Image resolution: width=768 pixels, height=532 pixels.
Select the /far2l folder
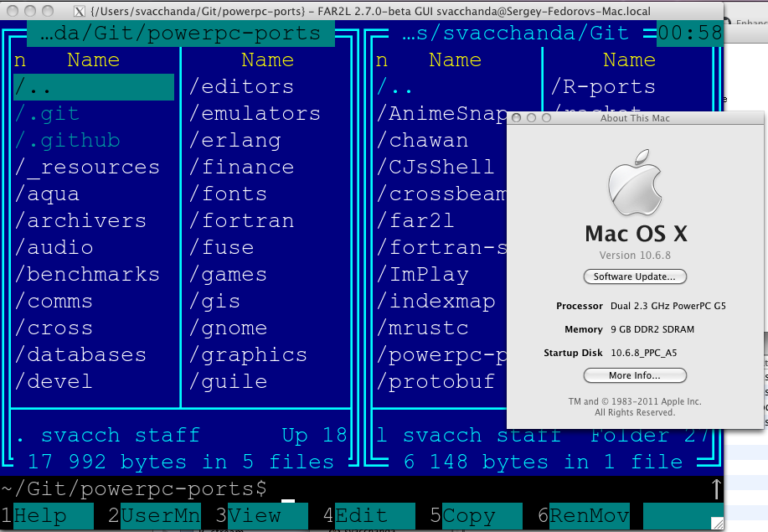(x=415, y=221)
